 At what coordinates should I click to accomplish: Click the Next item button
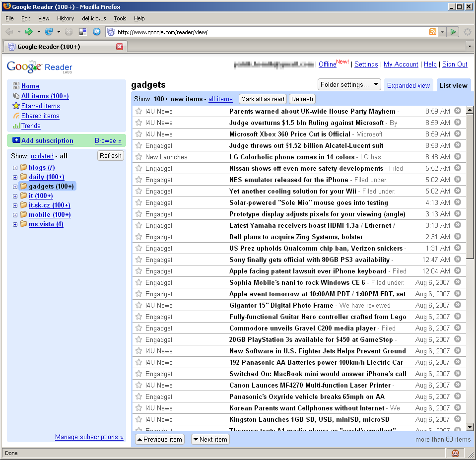(x=210, y=439)
